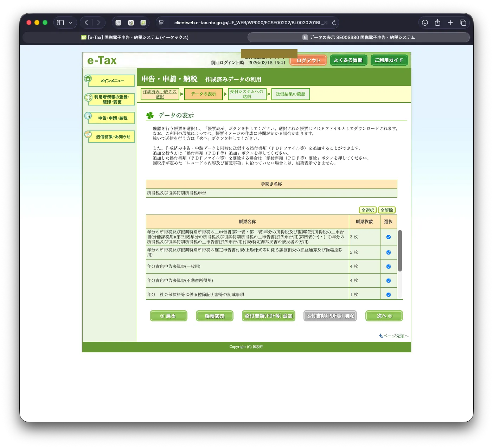Viewport: 493px width, 448px height.
Task: Click the Safari sidebar toggle icon
Action: tap(60, 23)
